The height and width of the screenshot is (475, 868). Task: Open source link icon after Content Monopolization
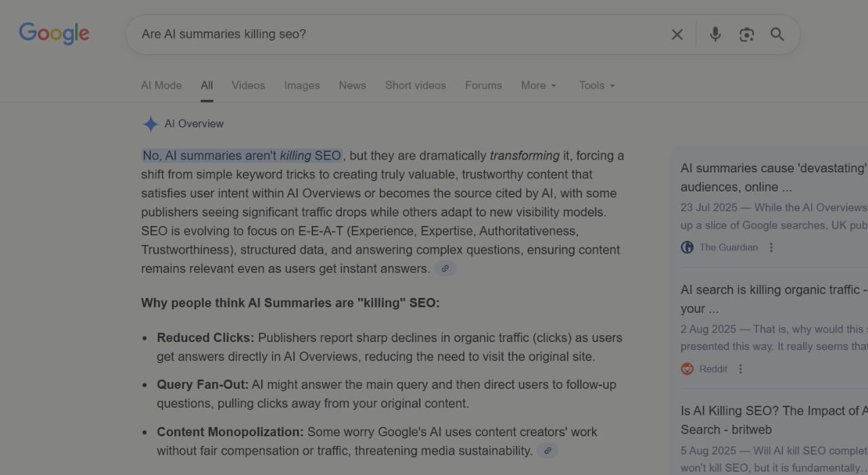547,451
